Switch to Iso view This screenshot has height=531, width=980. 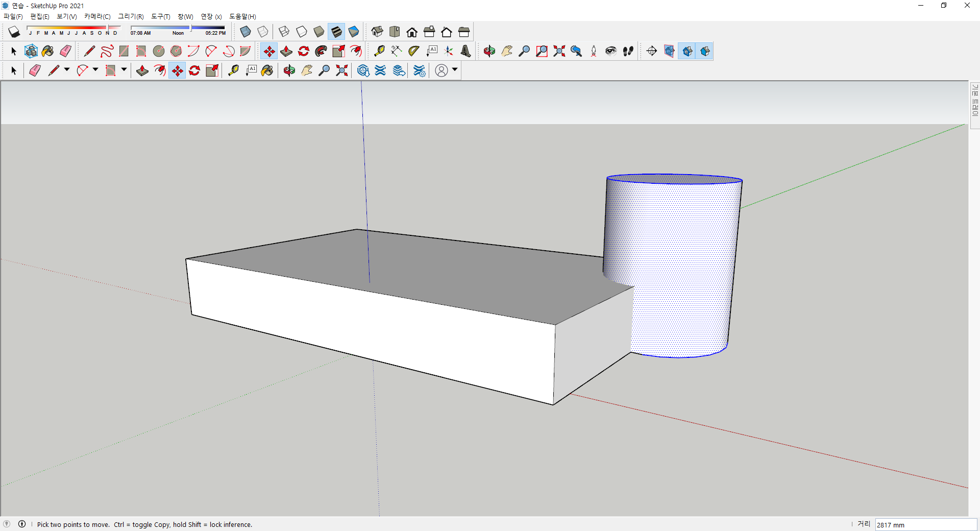click(377, 32)
